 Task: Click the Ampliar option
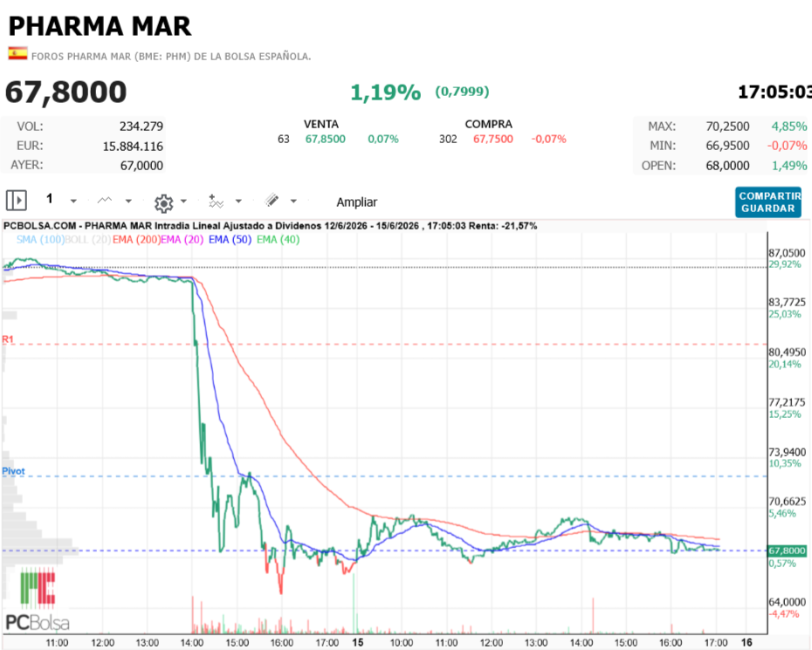click(357, 202)
